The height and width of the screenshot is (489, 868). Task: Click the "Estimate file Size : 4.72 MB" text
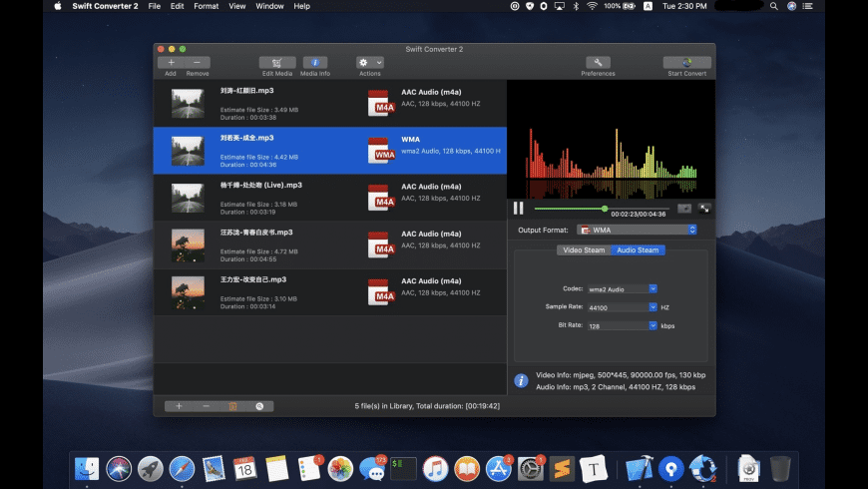(x=259, y=251)
